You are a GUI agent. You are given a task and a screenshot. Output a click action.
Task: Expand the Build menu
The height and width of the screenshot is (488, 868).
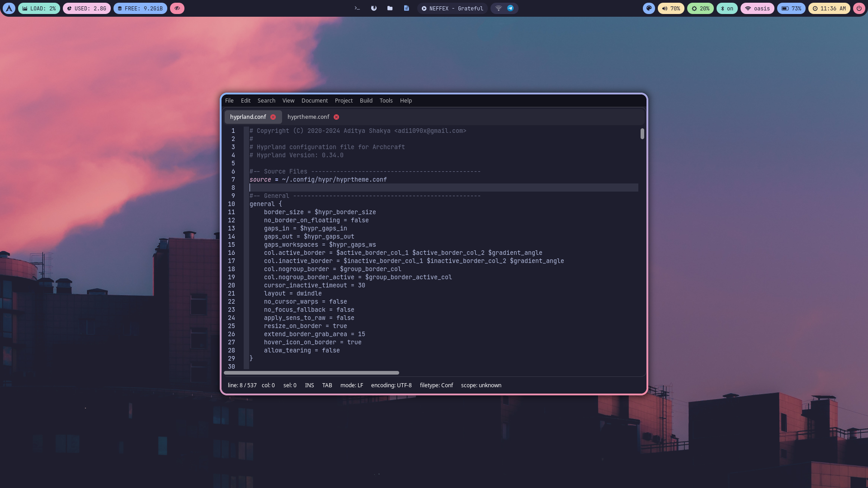(366, 101)
